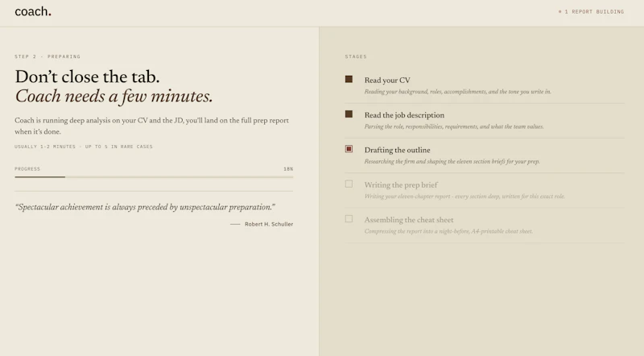Screen dimensions: 644x356
Task: Click the Writing the prep brief title
Action: (x=401, y=185)
